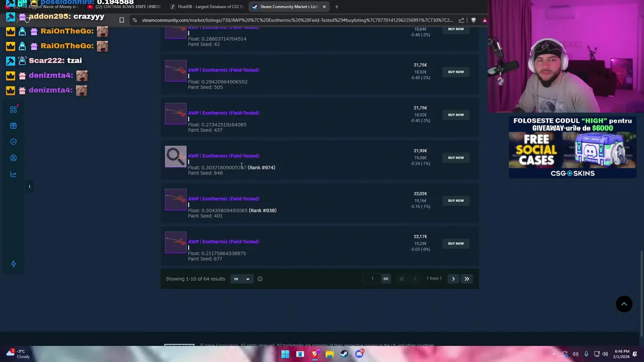Go to the first results page
This screenshot has height=362, width=644.
[x=401, y=279]
